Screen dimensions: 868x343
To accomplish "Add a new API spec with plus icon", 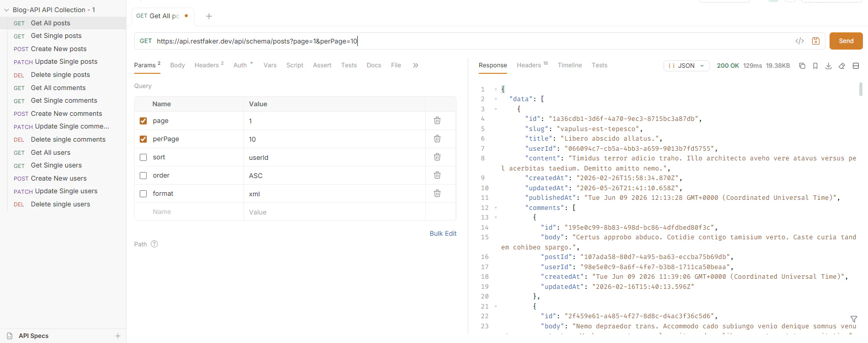I will [x=118, y=336].
